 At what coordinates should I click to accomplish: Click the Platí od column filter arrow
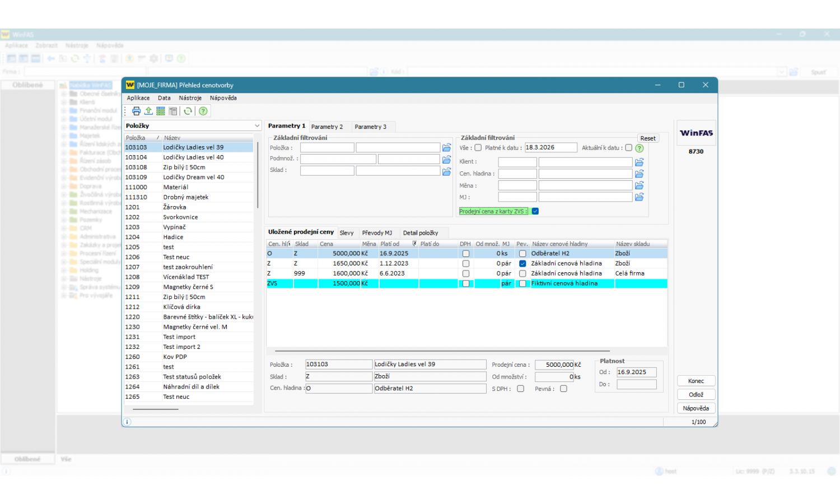click(414, 244)
